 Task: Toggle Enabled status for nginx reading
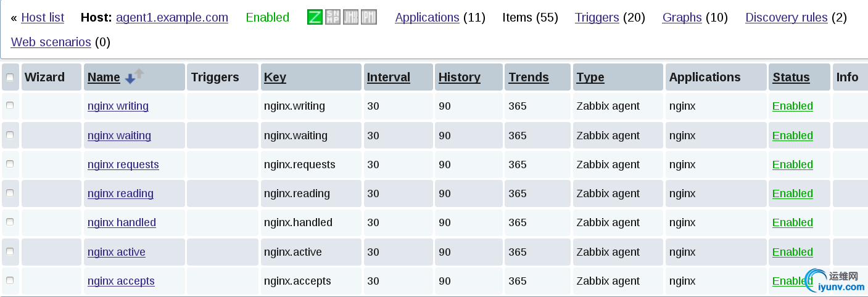pos(793,193)
